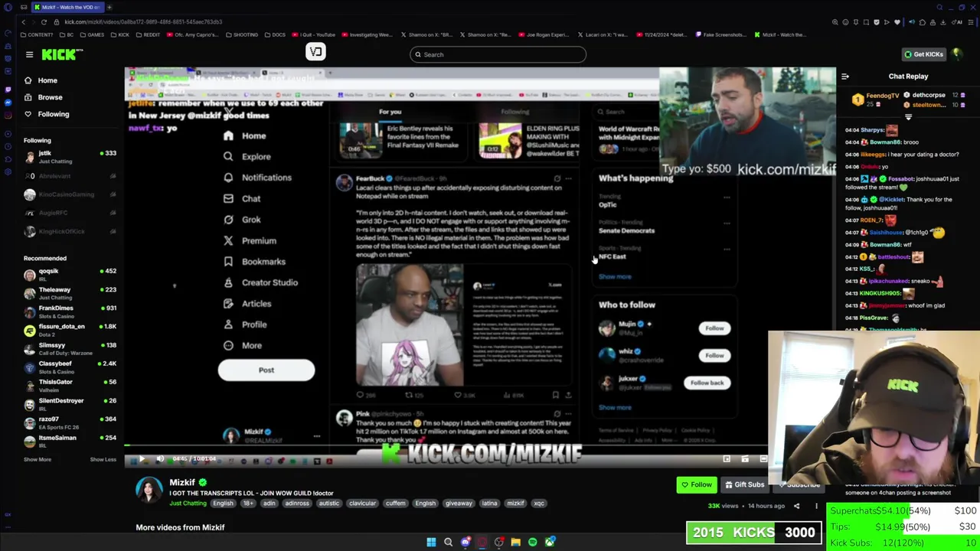Collapse recommended list with Show Less
The height and width of the screenshot is (551, 980).
point(103,459)
